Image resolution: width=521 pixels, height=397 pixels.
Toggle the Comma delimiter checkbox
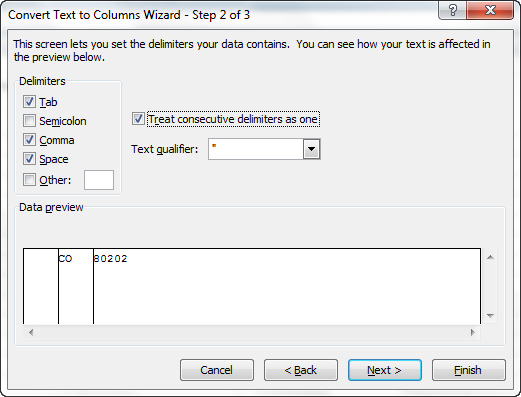(x=29, y=140)
